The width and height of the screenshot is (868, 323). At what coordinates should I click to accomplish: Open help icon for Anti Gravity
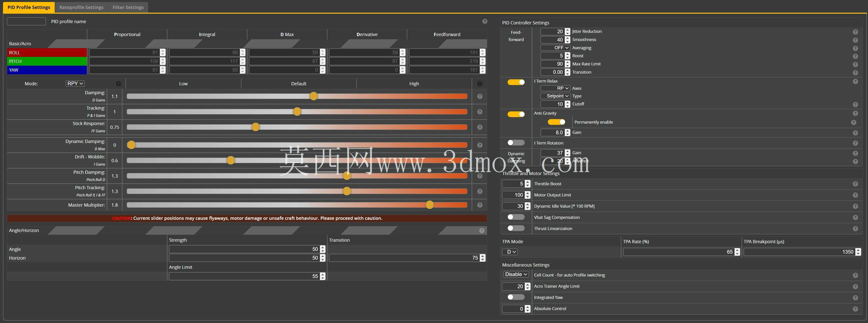pyautogui.click(x=855, y=114)
